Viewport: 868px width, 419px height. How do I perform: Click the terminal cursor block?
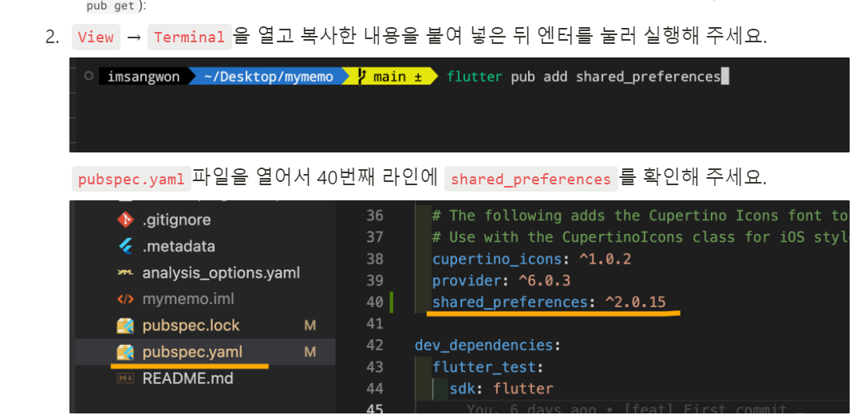(725, 77)
